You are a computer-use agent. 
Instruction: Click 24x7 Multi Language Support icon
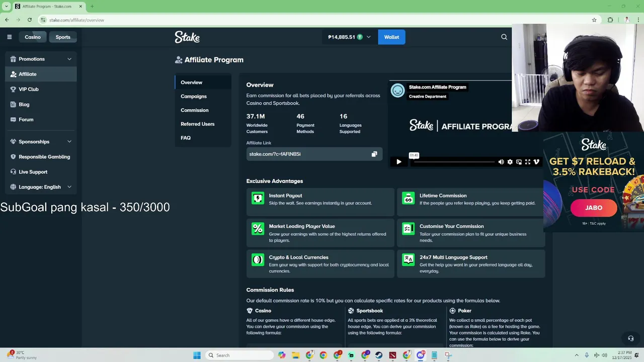tap(409, 260)
